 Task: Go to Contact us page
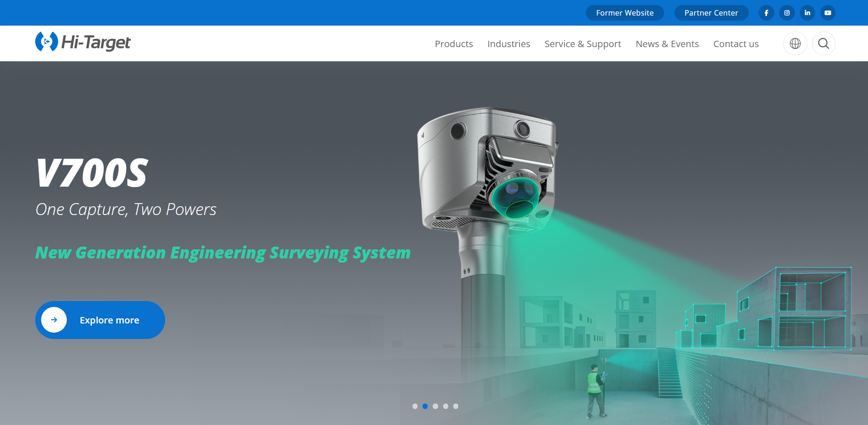(x=736, y=44)
